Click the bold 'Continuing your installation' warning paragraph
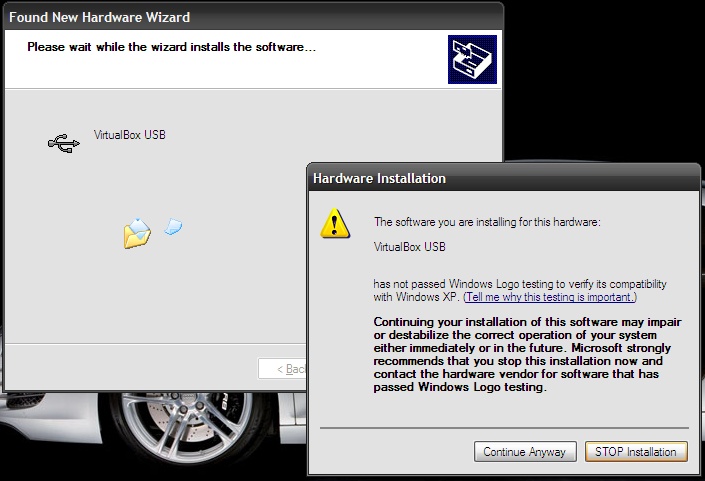 pos(527,354)
